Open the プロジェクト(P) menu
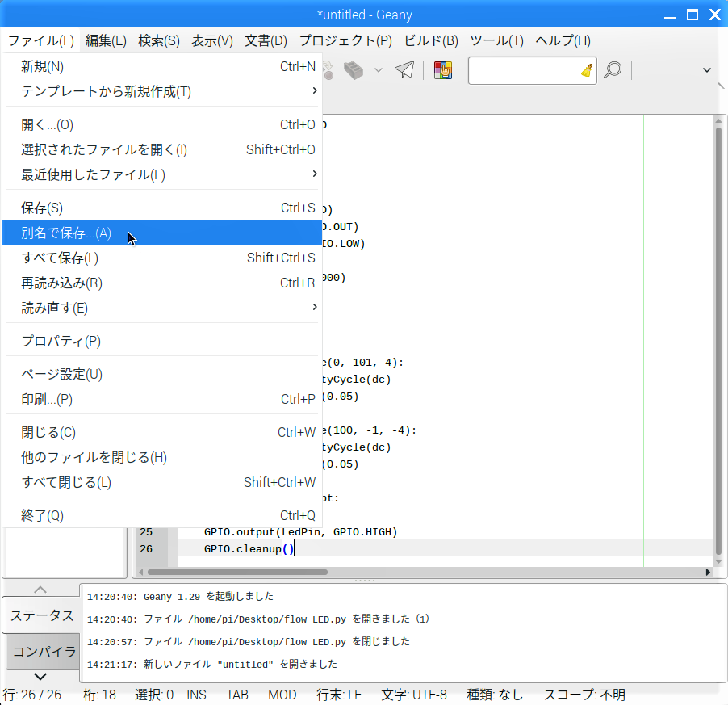This screenshot has width=728, height=705. (345, 41)
